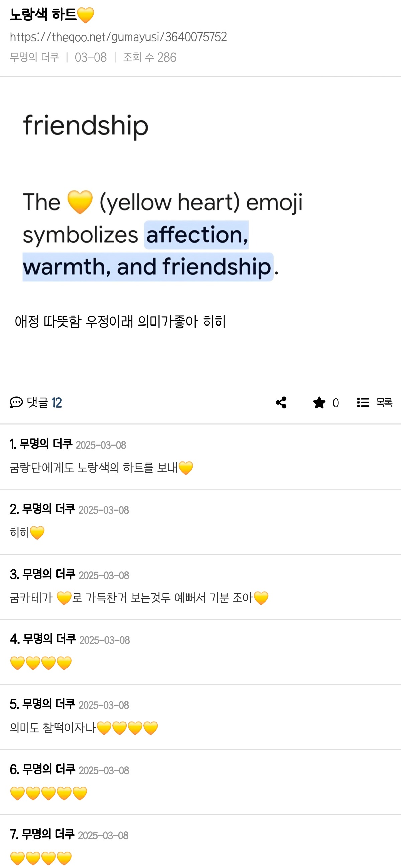Click author name 무명의 더쿠 in header

34,57
